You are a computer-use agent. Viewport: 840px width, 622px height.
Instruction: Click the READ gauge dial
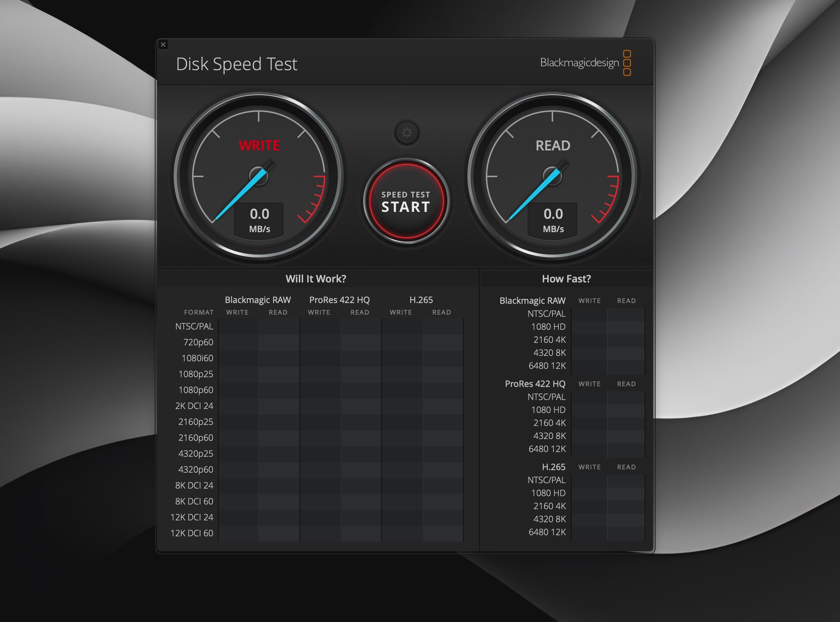tap(552, 176)
